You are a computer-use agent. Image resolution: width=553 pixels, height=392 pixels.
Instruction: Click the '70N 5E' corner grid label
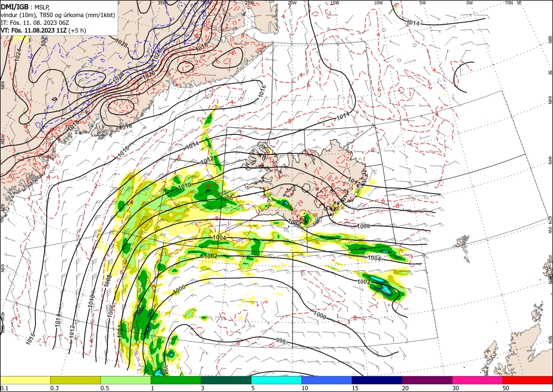[513, 3]
